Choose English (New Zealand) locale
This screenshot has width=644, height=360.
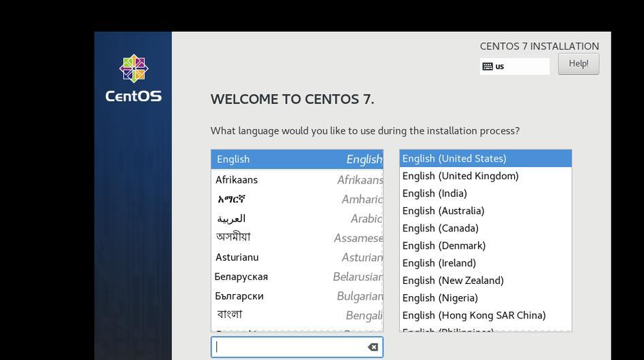point(486,281)
